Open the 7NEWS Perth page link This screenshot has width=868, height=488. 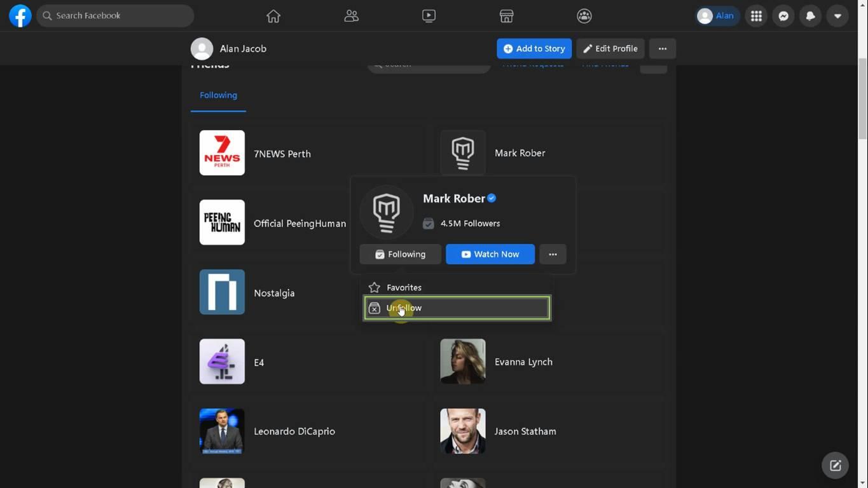[282, 154]
